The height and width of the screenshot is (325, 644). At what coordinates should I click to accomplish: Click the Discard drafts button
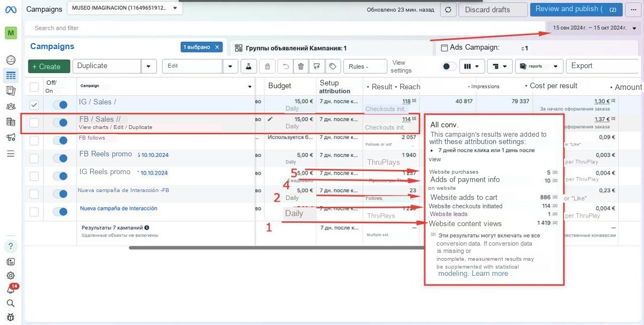[493, 10]
